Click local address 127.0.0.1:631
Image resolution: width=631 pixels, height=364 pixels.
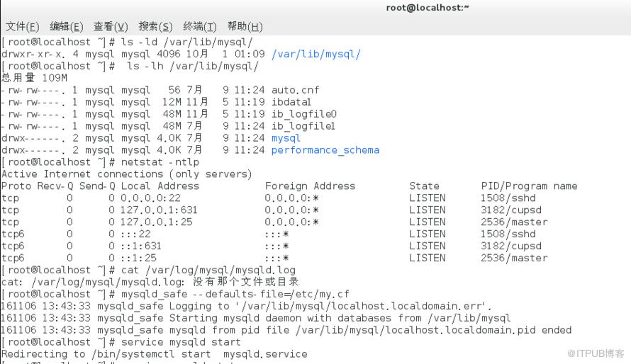click(x=159, y=210)
